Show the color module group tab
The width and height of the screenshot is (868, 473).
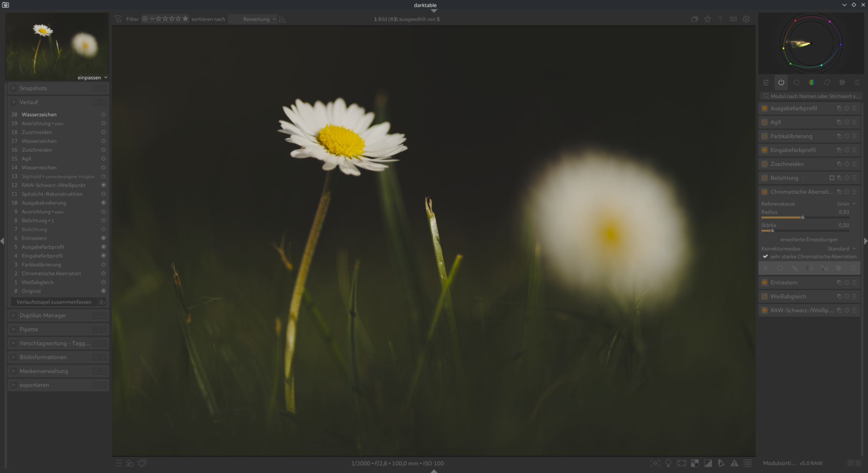(812, 83)
